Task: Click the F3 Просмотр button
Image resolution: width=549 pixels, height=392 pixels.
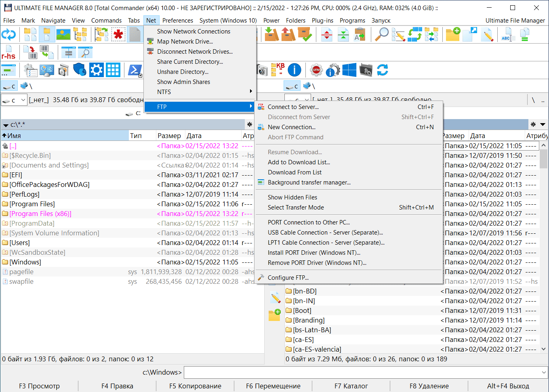Action: (x=39, y=386)
